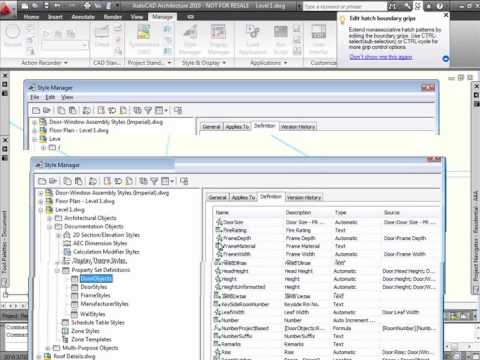Select Zone Templates in the tree
This screenshot has height=360, width=480.
(91, 339)
